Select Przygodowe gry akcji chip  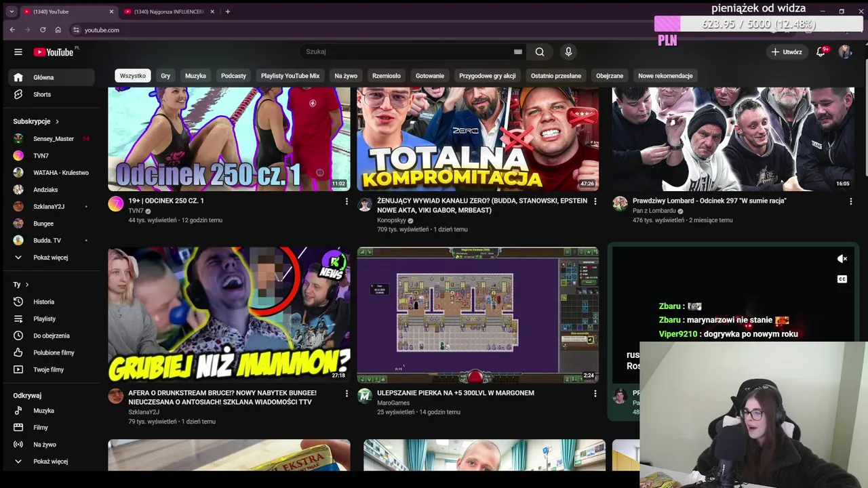(488, 76)
